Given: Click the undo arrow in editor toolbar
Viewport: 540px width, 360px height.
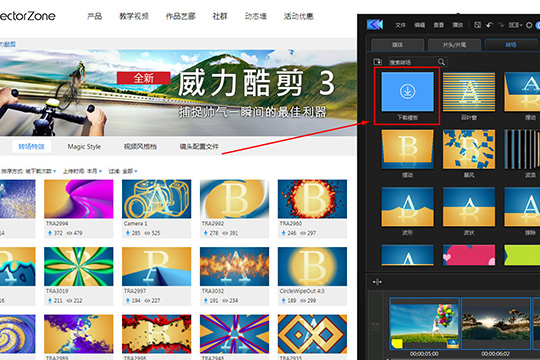Looking at the screenshot, I should coord(489,25).
